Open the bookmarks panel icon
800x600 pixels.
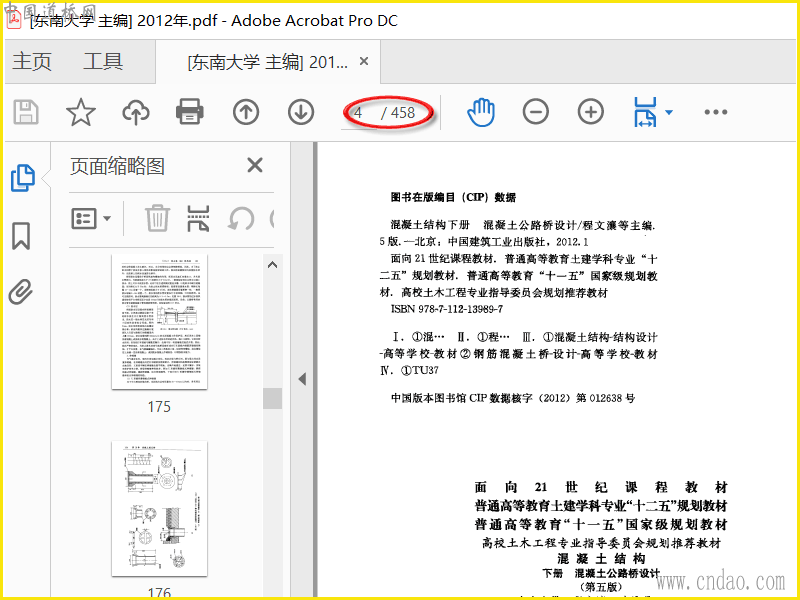pyautogui.click(x=21, y=236)
